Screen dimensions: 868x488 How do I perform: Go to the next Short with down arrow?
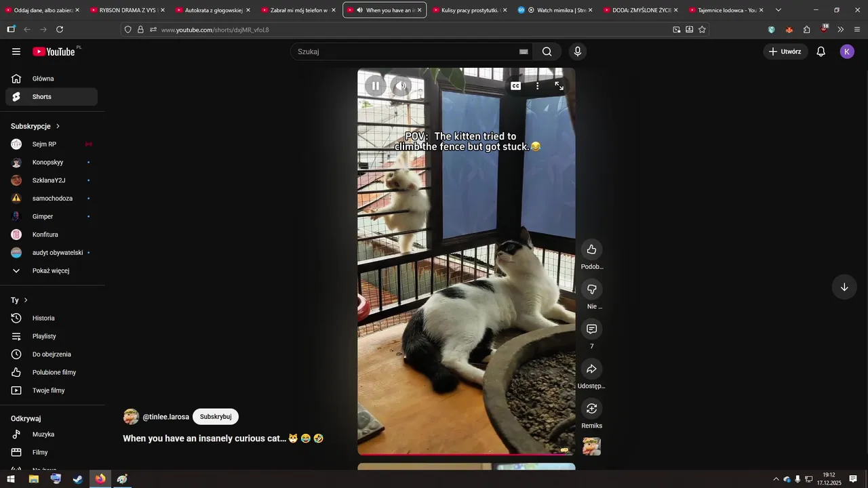point(844,287)
